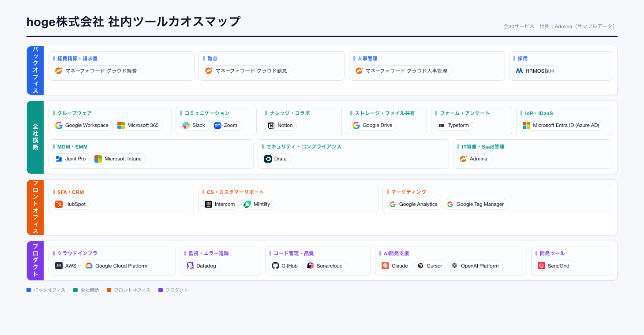The image size is (644, 335).
Task: Click the Zoom logo icon
Action: (217, 125)
